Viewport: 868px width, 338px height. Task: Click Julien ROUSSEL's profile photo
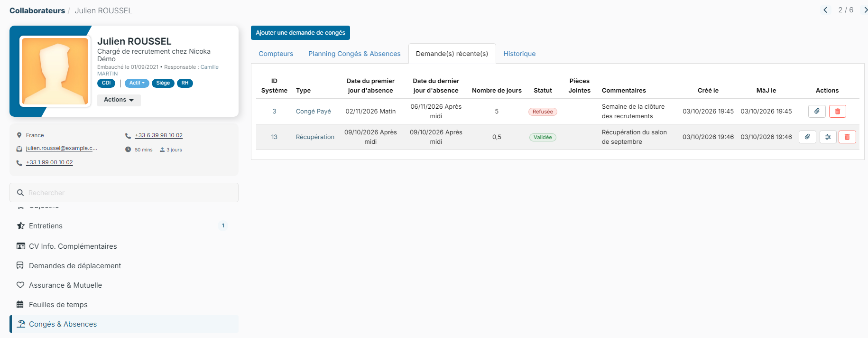(x=55, y=71)
